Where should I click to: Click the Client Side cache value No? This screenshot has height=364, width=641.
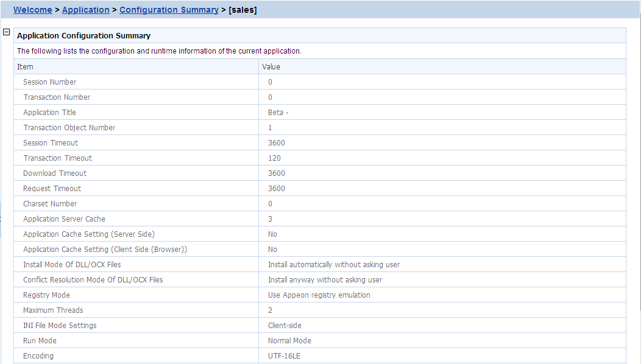272,249
